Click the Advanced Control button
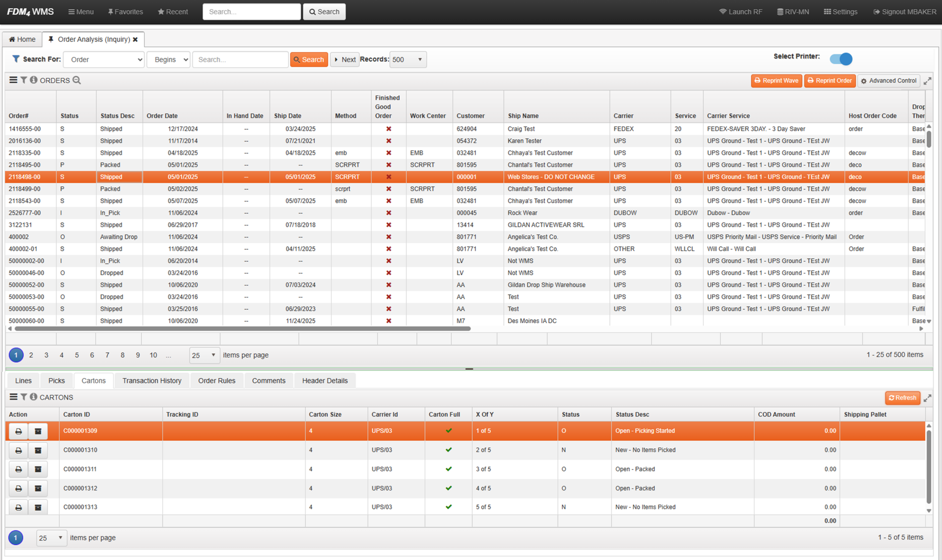 tap(888, 81)
